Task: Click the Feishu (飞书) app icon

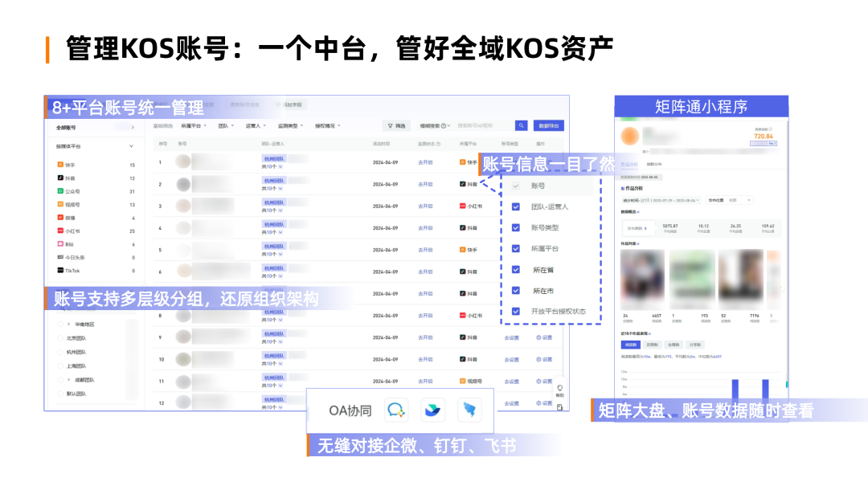Action: coord(470,411)
